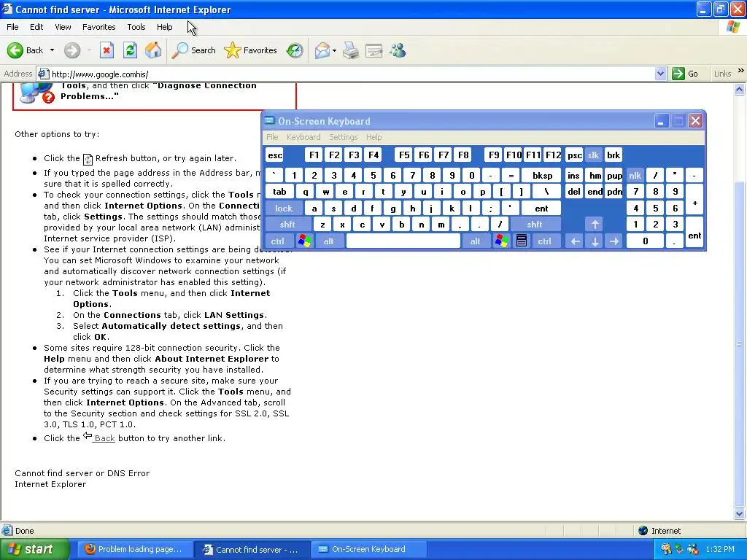
Task: Open the View menu in Internet Explorer
Action: (x=63, y=27)
